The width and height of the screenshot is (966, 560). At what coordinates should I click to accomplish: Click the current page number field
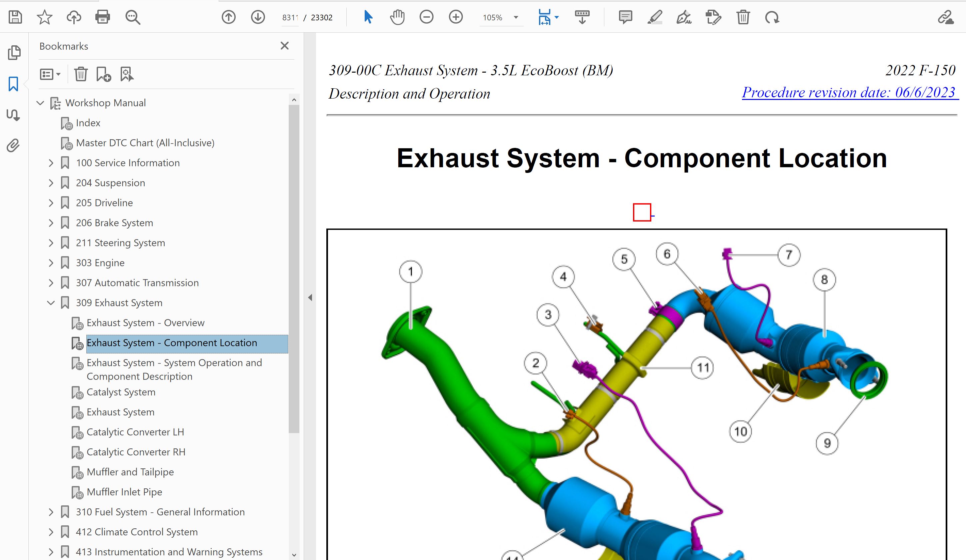(290, 18)
